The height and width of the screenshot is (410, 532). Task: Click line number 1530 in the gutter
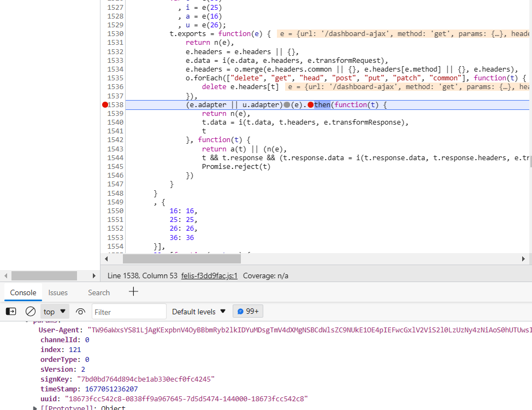coord(115,34)
